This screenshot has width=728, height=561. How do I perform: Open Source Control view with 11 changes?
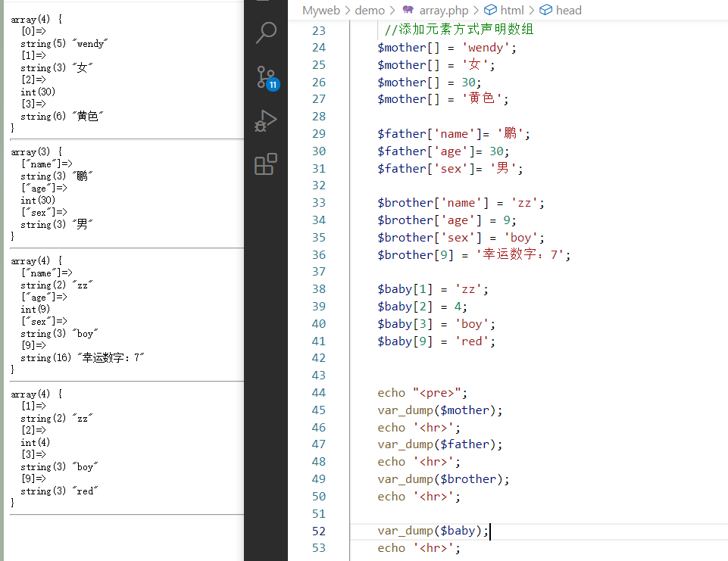coord(267,77)
